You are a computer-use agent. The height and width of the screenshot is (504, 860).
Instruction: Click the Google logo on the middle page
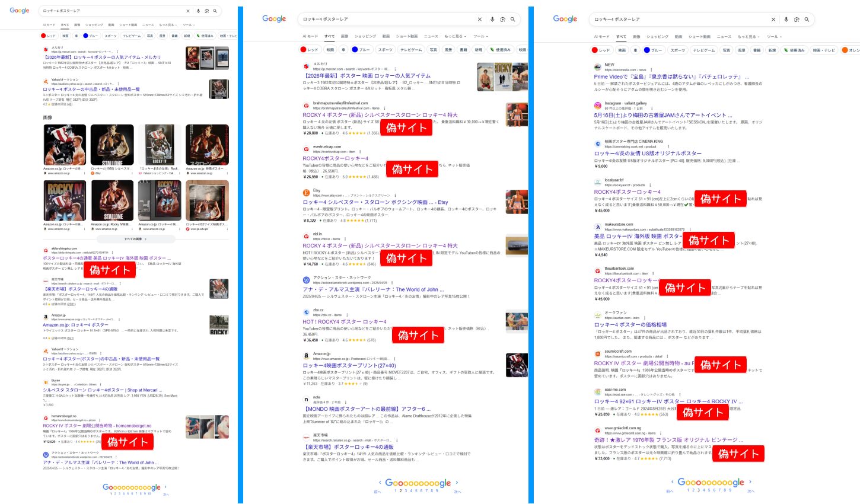(274, 19)
